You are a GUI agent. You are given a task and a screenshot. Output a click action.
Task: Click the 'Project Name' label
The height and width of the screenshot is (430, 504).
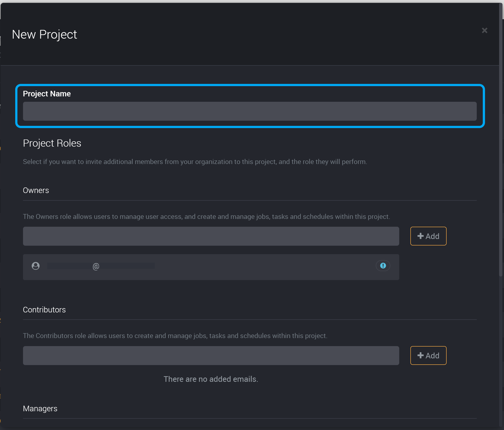47,94
